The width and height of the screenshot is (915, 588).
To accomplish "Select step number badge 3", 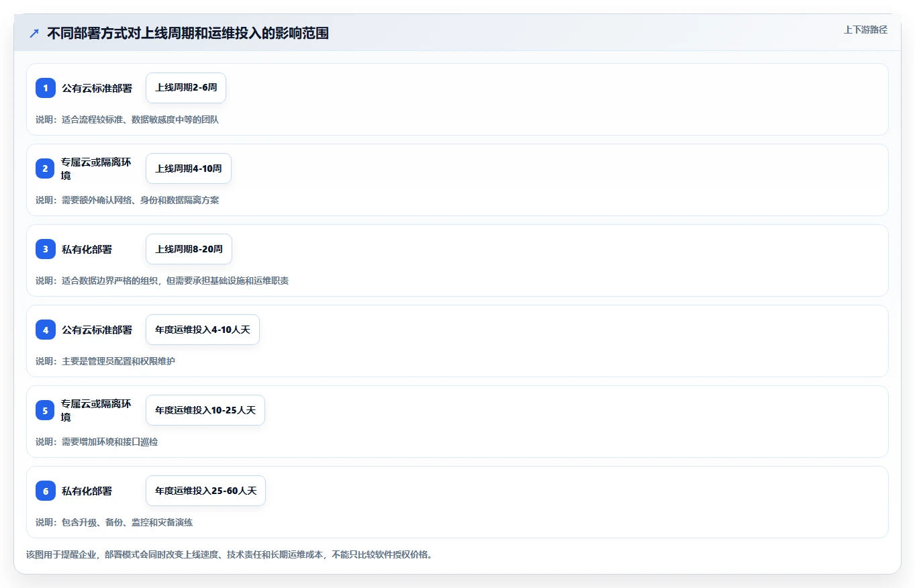I will click(x=46, y=249).
